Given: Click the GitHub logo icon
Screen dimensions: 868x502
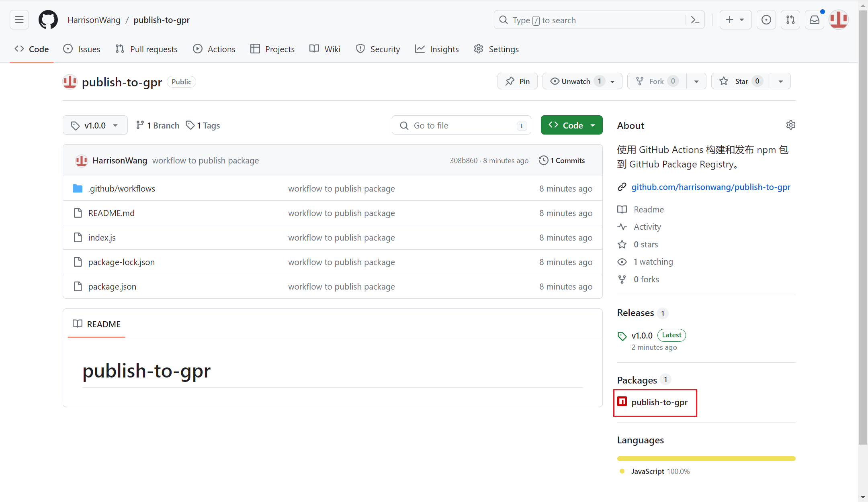Looking at the screenshot, I should tap(48, 20).
